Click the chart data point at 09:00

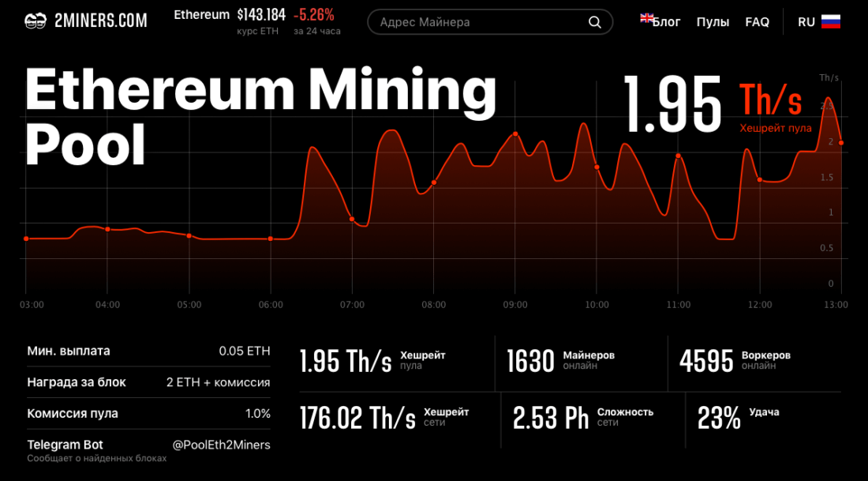tap(515, 134)
